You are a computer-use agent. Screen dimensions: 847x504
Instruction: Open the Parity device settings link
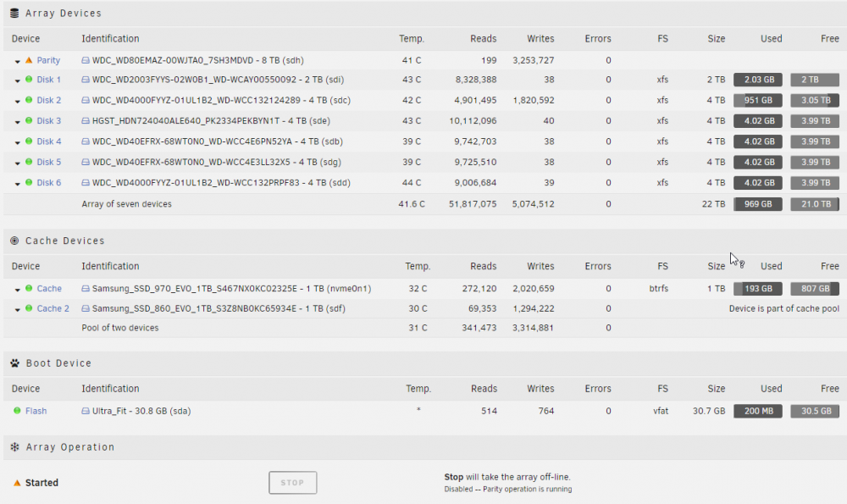[48, 60]
